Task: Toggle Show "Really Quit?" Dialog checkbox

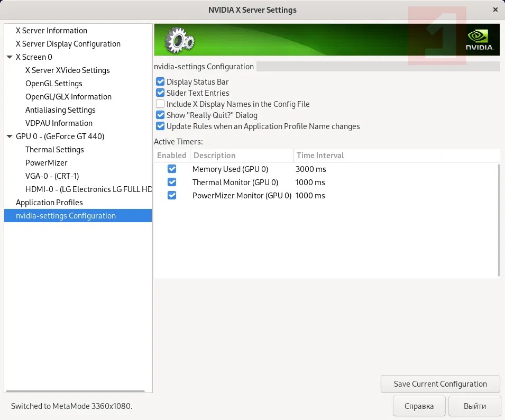Action: coord(160,115)
